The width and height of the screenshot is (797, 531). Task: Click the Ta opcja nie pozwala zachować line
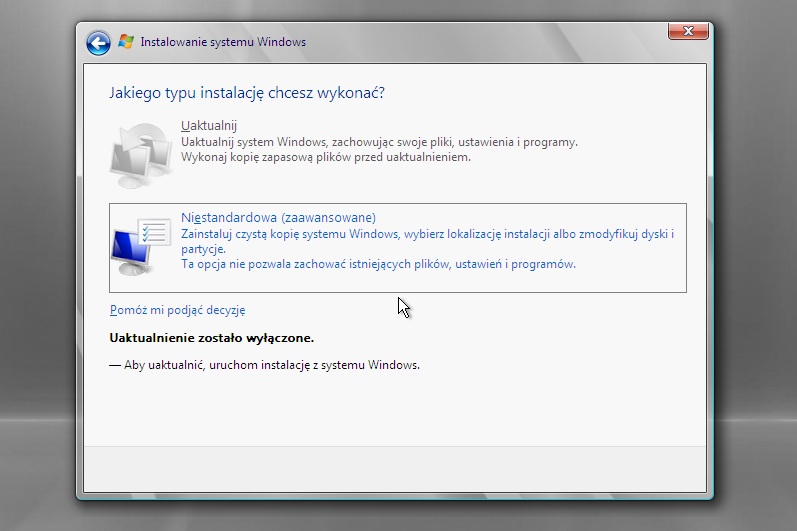tap(378, 264)
